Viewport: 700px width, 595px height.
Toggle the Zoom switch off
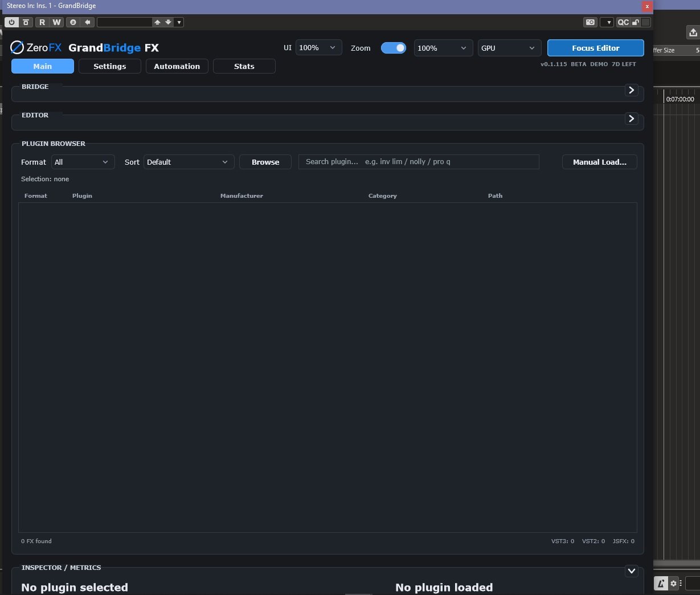click(394, 48)
